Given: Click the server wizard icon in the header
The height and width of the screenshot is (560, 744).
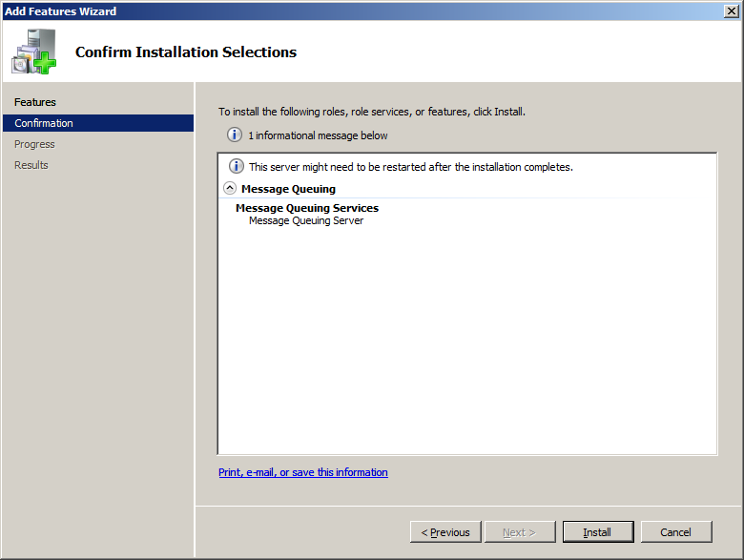Looking at the screenshot, I should (x=34, y=52).
